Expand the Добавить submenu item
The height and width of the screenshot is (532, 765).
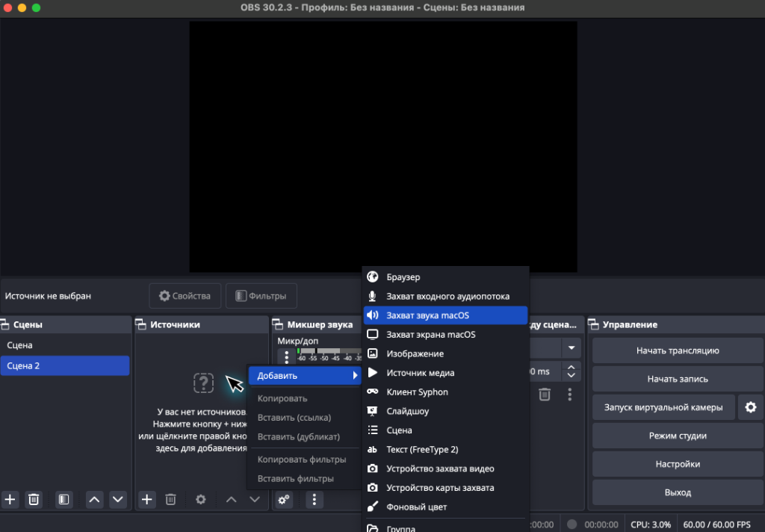point(305,375)
